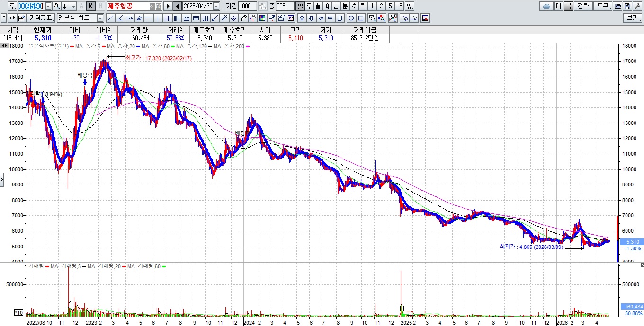Click the 기간 period input field showing 1000
Viewport: 644px width, 326px height.
click(x=247, y=6)
